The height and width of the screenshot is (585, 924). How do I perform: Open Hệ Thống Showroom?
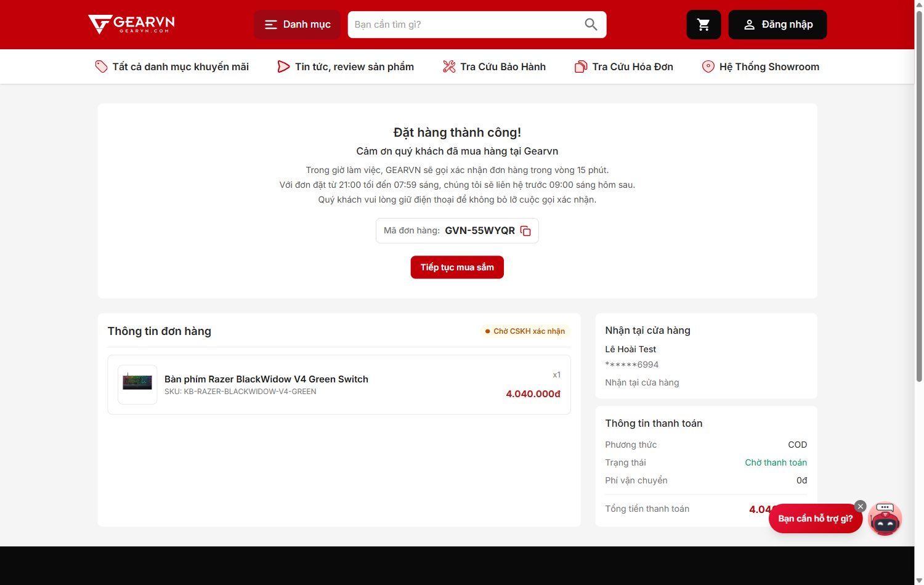761,67
